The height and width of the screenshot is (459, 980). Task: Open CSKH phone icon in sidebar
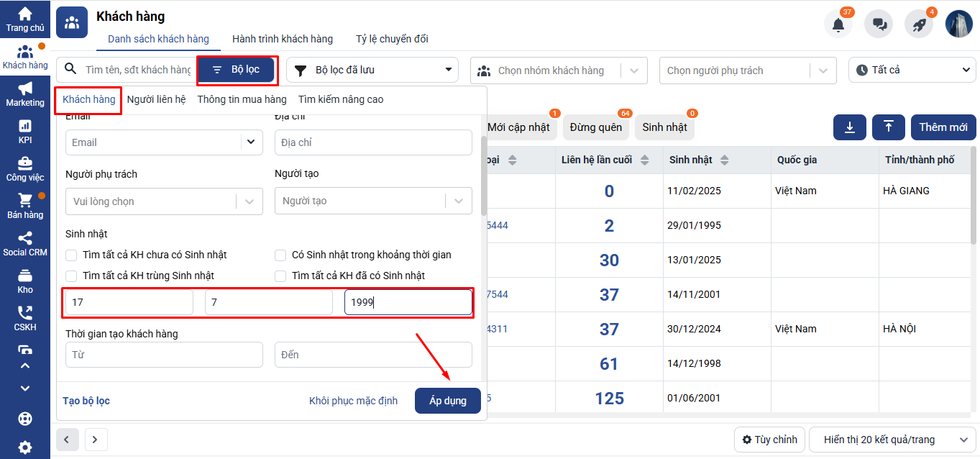click(x=25, y=318)
